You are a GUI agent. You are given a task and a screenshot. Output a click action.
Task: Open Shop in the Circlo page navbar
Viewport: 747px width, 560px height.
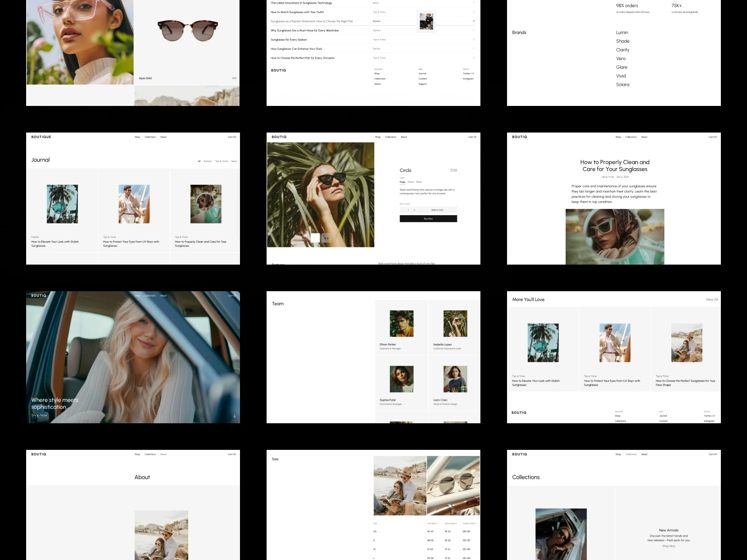(x=378, y=137)
